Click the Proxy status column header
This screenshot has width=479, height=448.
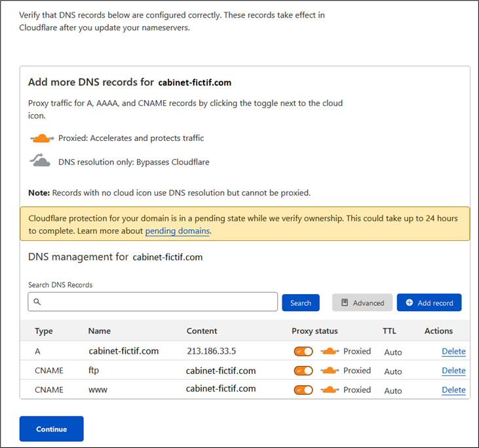[315, 331]
